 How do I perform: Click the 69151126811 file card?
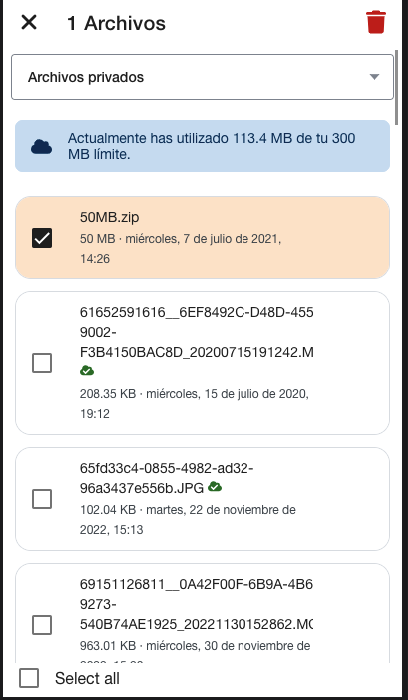click(202, 613)
